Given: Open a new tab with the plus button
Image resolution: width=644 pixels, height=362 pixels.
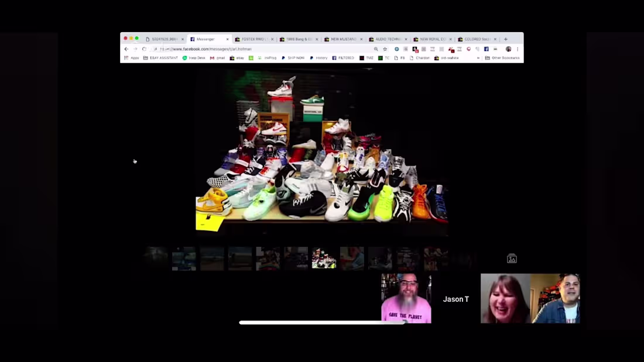Looking at the screenshot, I should 506,39.
